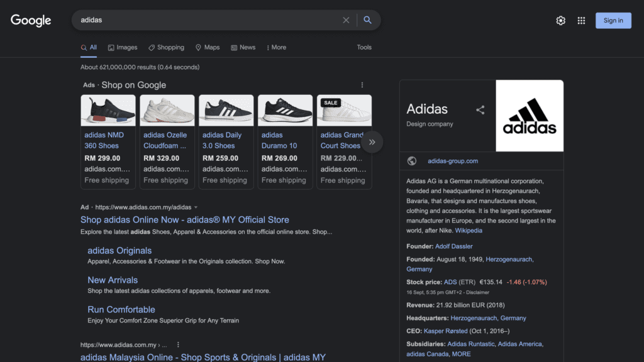Image resolution: width=644 pixels, height=362 pixels.
Task: Open the three-dot menu near adidas.com.my URL
Action: point(178,344)
